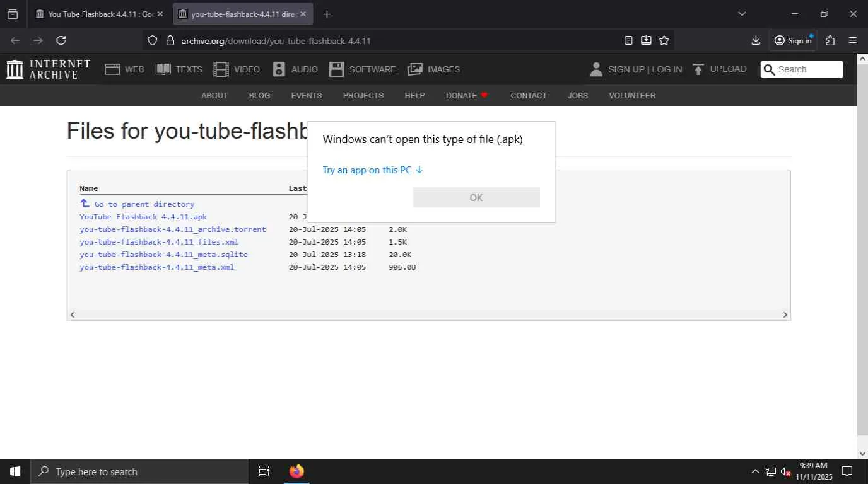This screenshot has width=868, height=484.
Task: Open the Video media section
Action: point(237,69)
